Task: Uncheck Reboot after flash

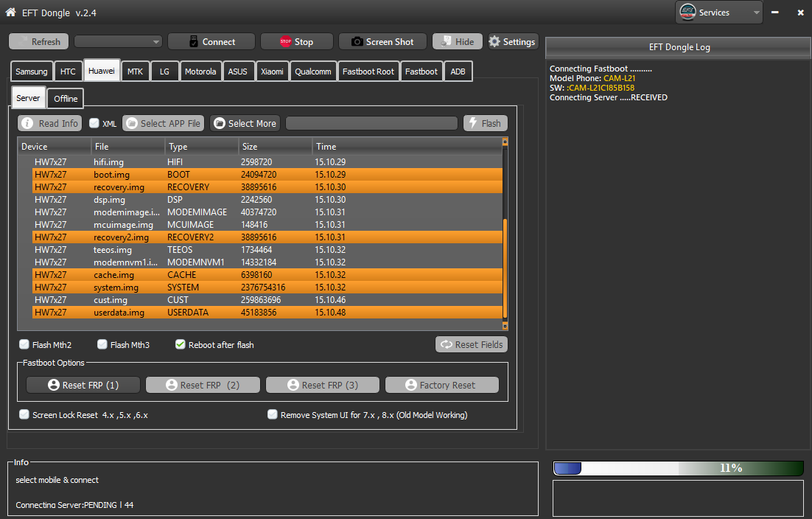Action: (x=181, y=344)
